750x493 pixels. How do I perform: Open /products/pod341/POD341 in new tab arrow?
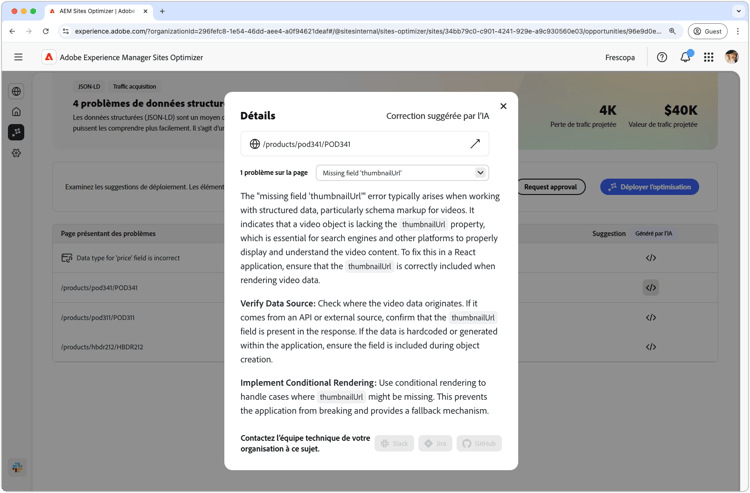(x=474, y=144)
